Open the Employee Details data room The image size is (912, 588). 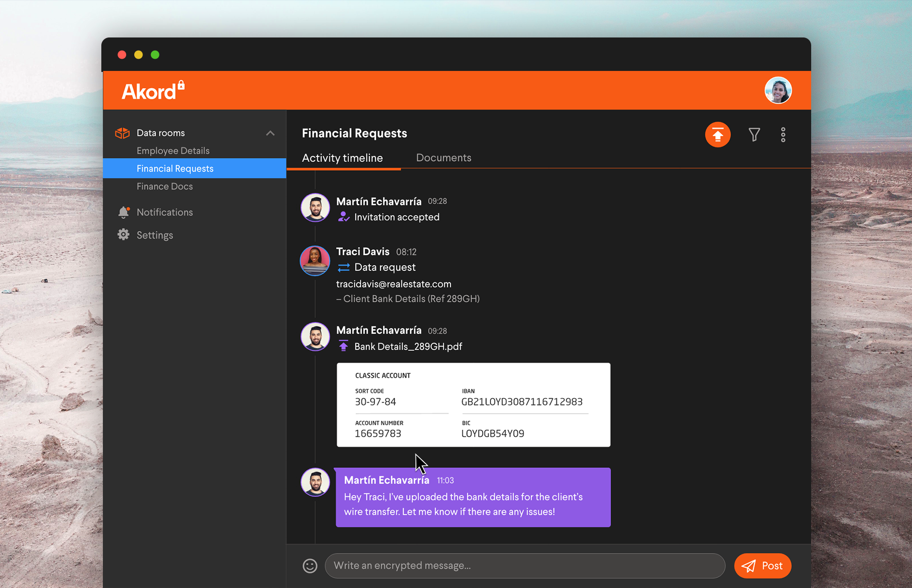click(x=173, y=150)
